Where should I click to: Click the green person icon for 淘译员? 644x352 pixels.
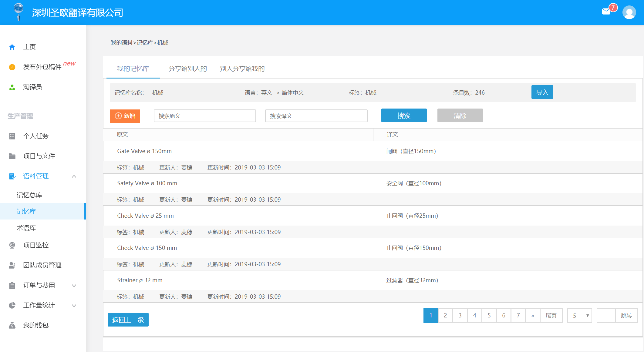(x=12, y=87)
